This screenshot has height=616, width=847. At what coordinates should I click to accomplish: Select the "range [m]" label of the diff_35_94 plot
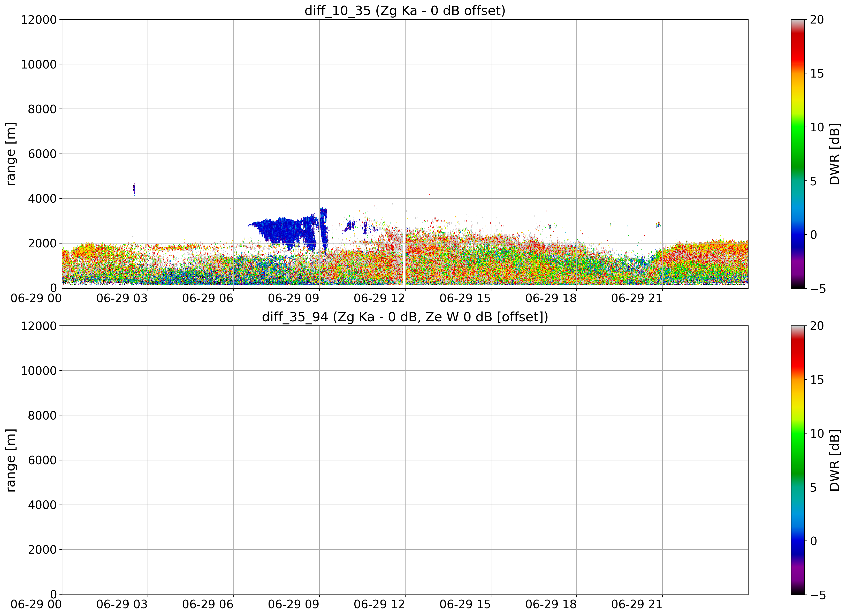pyautogui.click(x=10, y=460)
